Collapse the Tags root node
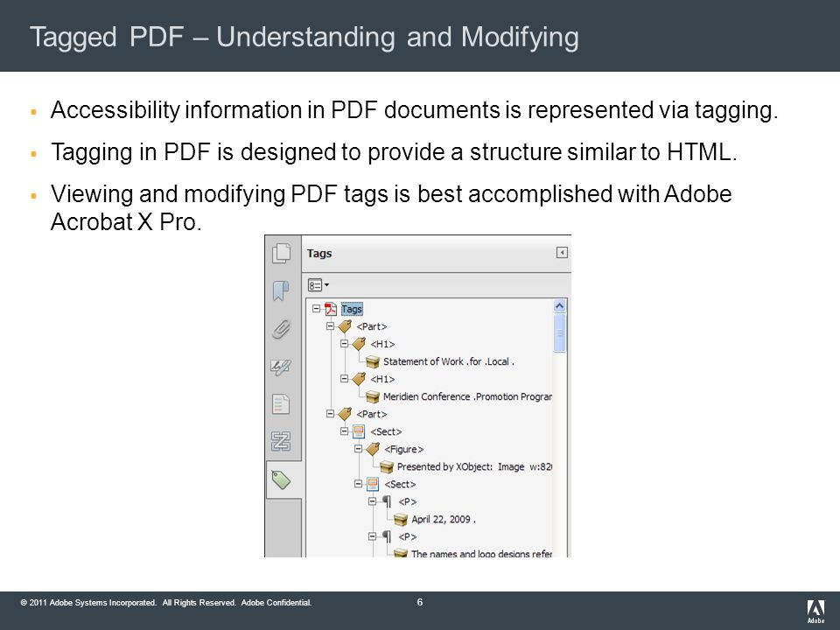This screenshot has height=630, width=840. point(316,309)
